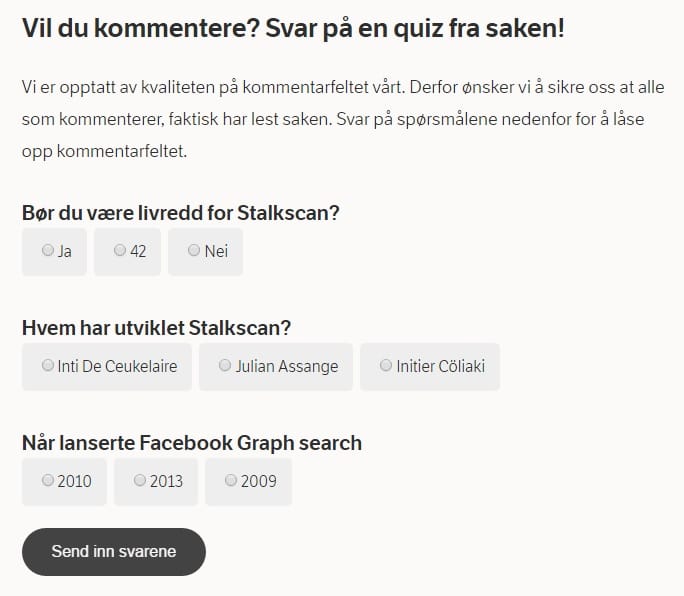Click the 'Nei' label text
Screen dimensions: 684x596
pyautogui.click(x=216, y=252)
